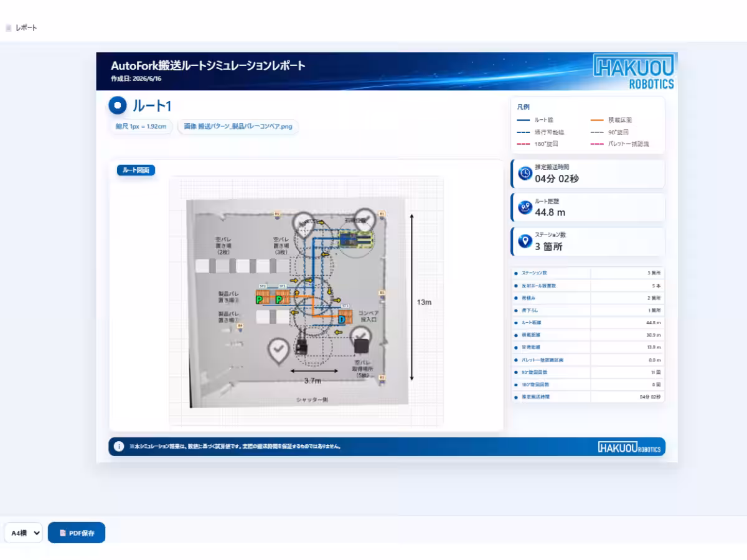Click the orange 積載区間 legend line
Viewport: 747px width, 560px height.
[596, 120]
